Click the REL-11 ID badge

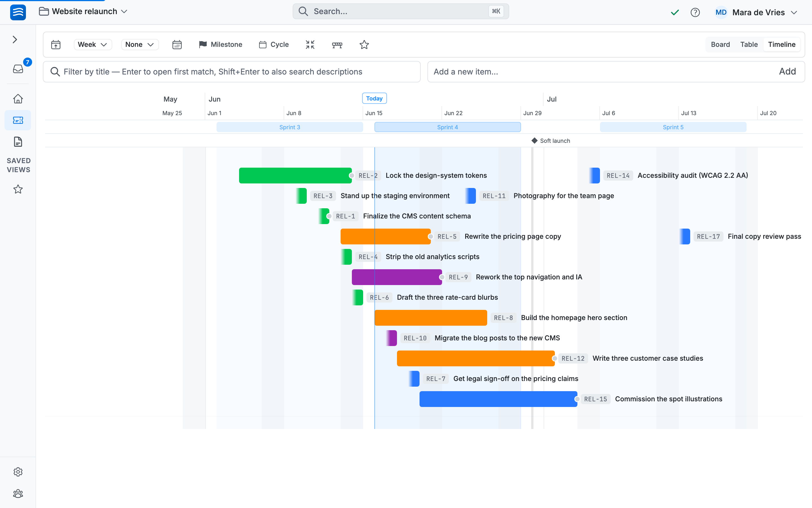pyautogui.click(x=494, y=196)
